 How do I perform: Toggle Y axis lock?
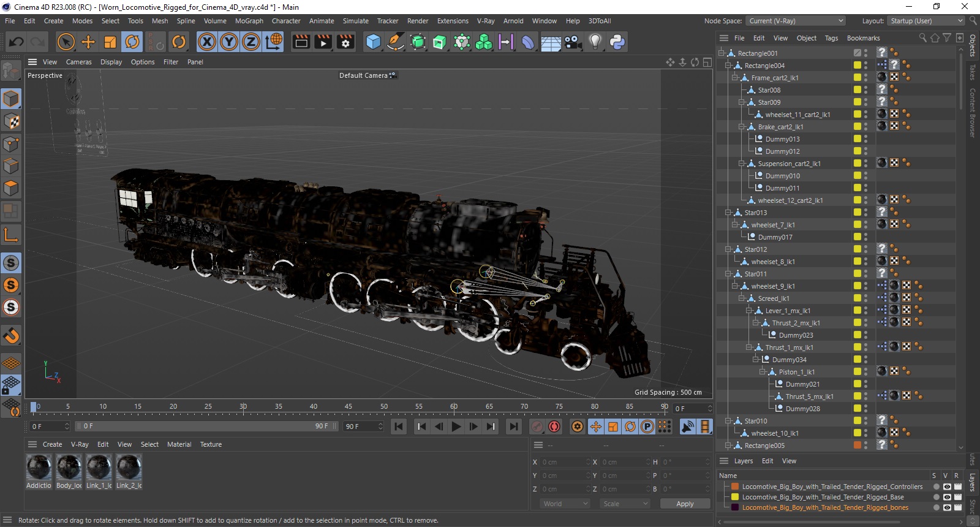click(x=229, y=42)
